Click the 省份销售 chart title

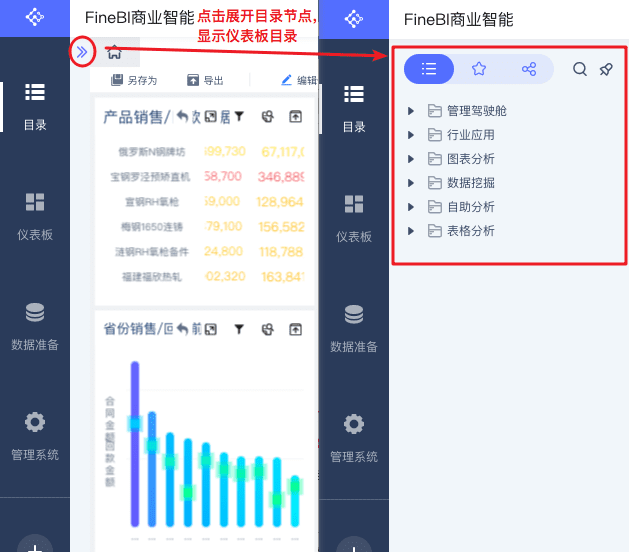(138, 329)
